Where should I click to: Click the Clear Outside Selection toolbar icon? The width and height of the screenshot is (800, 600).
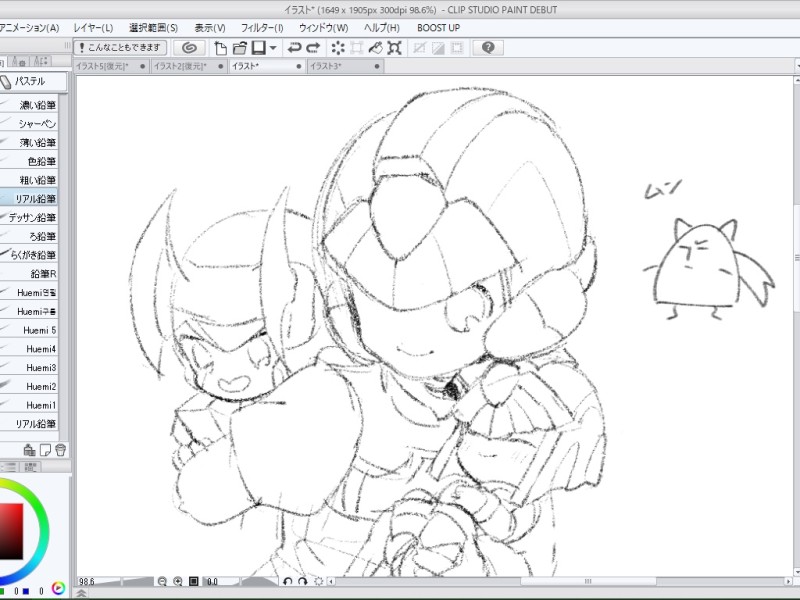[357, 48]
